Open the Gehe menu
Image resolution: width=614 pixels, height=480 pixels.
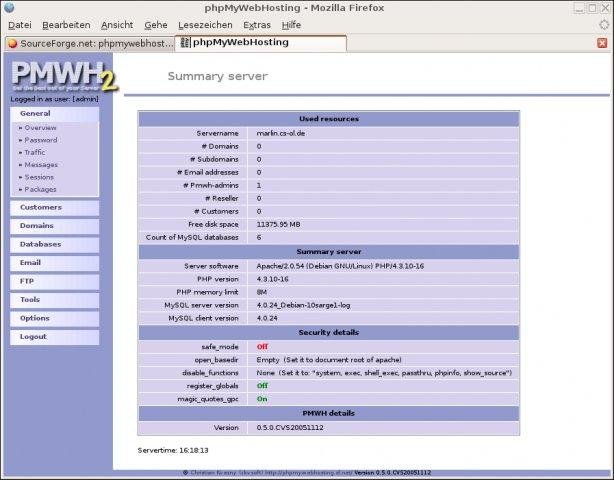point(155,25)
